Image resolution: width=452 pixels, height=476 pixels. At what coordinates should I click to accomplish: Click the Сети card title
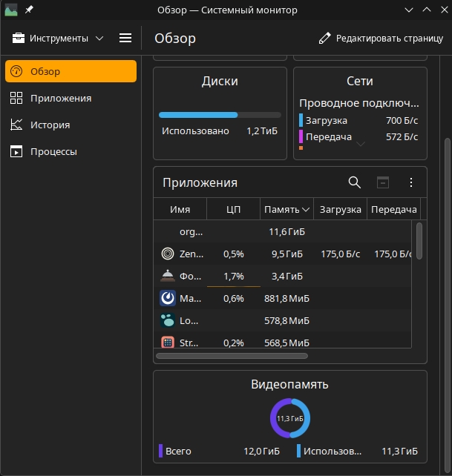pos(360,81)
